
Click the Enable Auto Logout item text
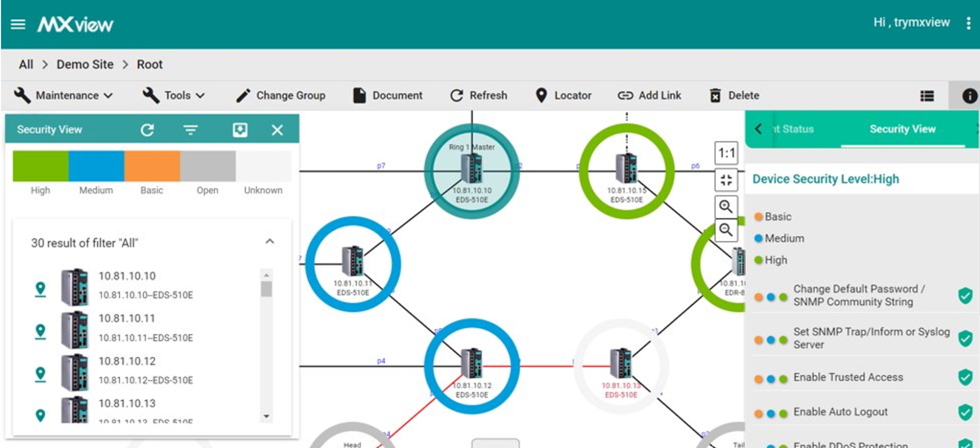point(840,412)
